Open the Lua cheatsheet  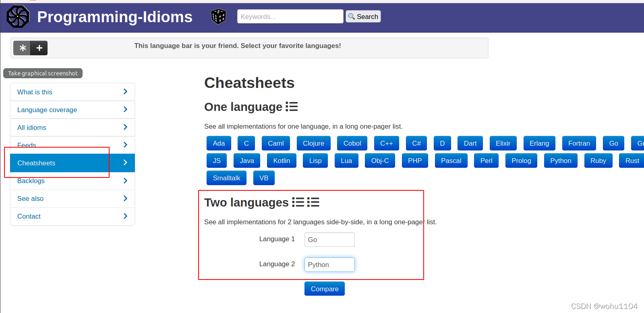(346, 161)
